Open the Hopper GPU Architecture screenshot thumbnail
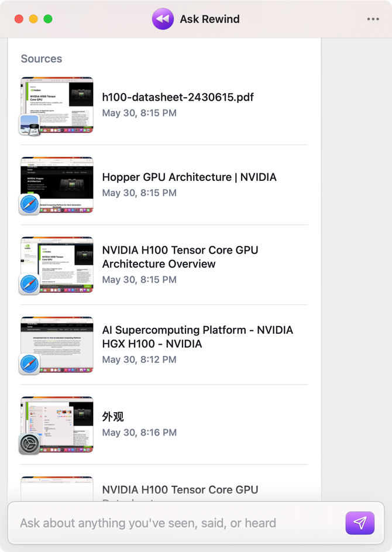Viewport: 392px width, 552px height. pos(57,185)
